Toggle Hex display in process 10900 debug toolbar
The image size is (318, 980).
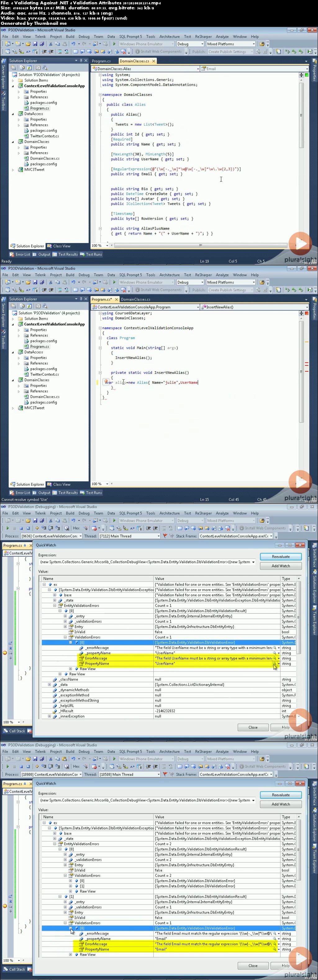pos(76,766)
